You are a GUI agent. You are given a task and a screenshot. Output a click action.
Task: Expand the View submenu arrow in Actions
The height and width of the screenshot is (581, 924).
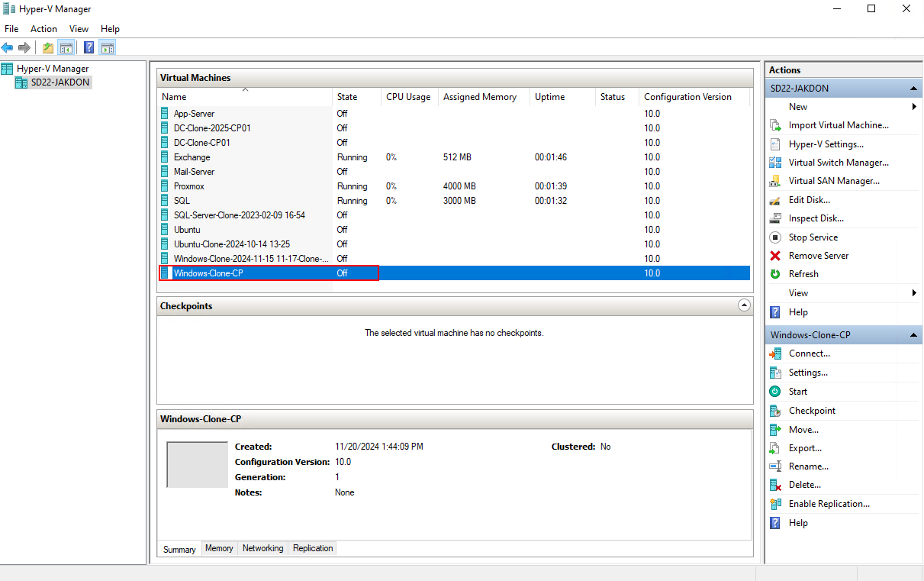[x=915, y=293]
